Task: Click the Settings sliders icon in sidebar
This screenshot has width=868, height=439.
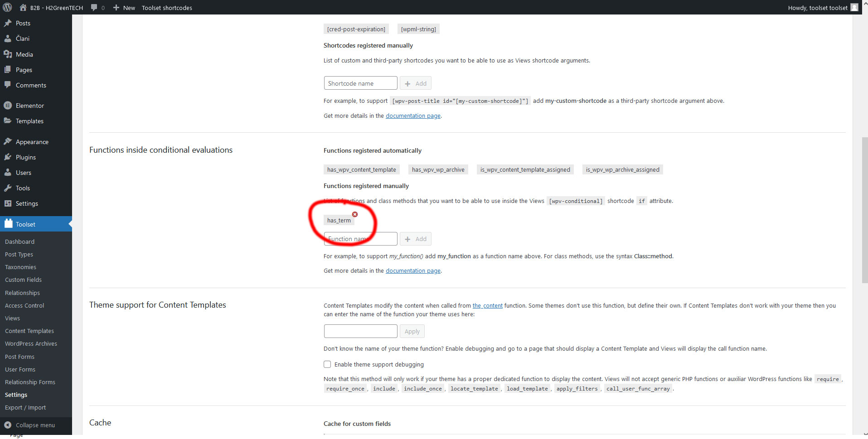Action: click(8, 203)
